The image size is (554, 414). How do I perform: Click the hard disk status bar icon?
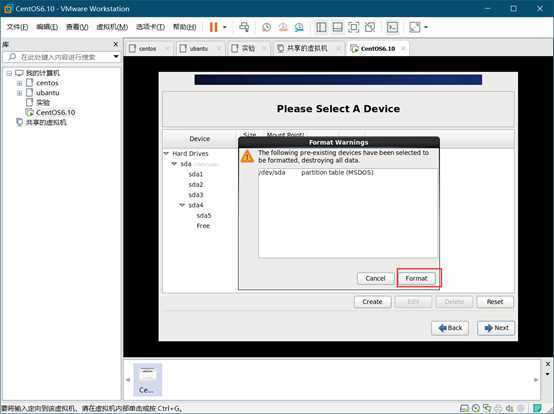465,409
